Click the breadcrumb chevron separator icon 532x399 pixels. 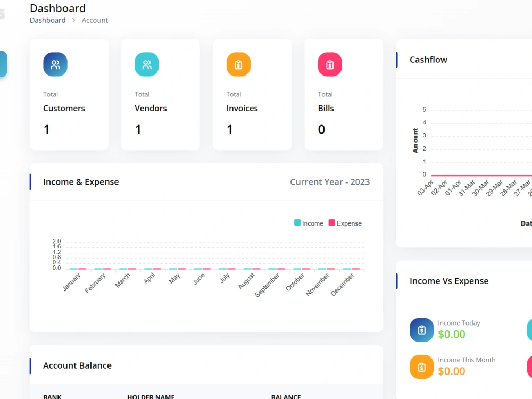pos(73,20)
